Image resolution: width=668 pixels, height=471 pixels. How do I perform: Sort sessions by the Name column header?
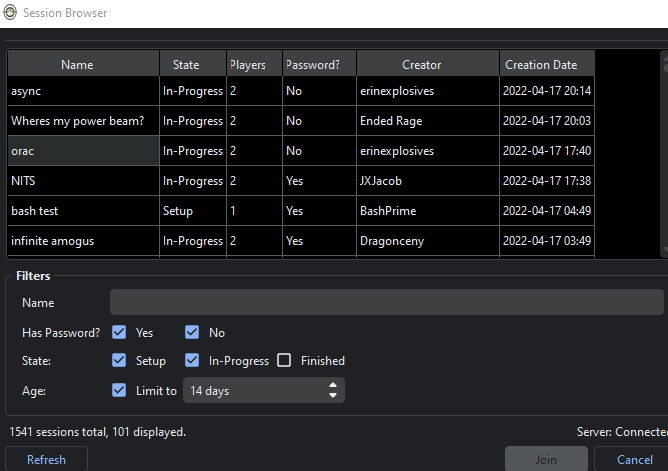tap(84, 65)
